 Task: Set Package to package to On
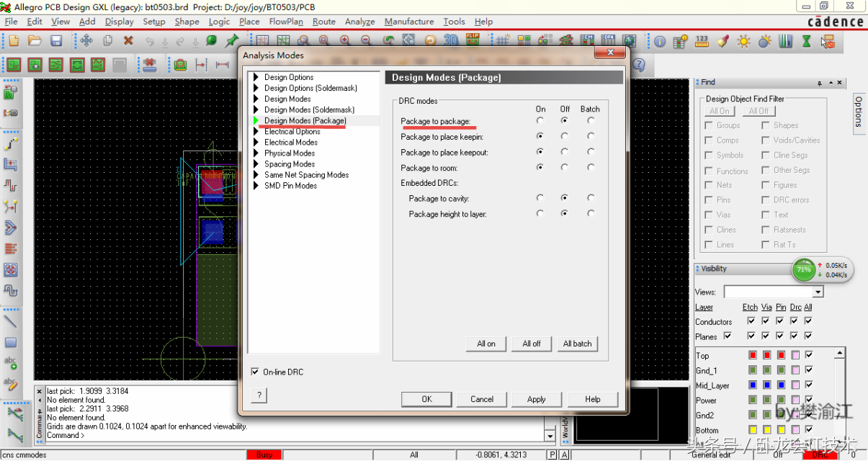540,121
